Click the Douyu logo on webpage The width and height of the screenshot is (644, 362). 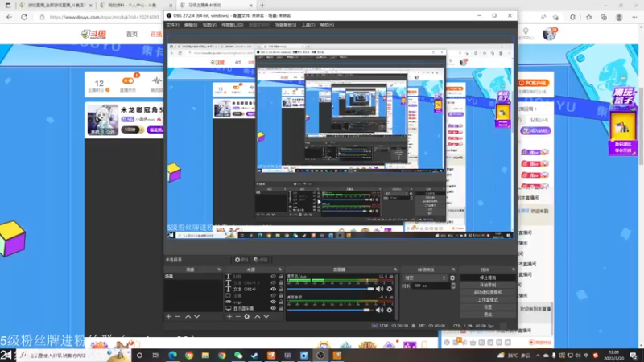coord(93,34)
